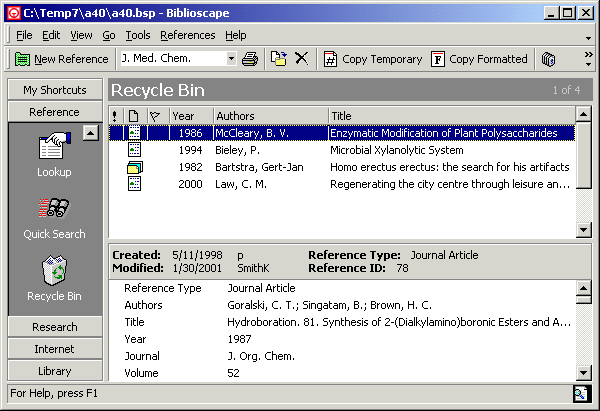Click the document icon of 1994 row
The height and width of the screenshot is (411, 600).
point(134,150)
